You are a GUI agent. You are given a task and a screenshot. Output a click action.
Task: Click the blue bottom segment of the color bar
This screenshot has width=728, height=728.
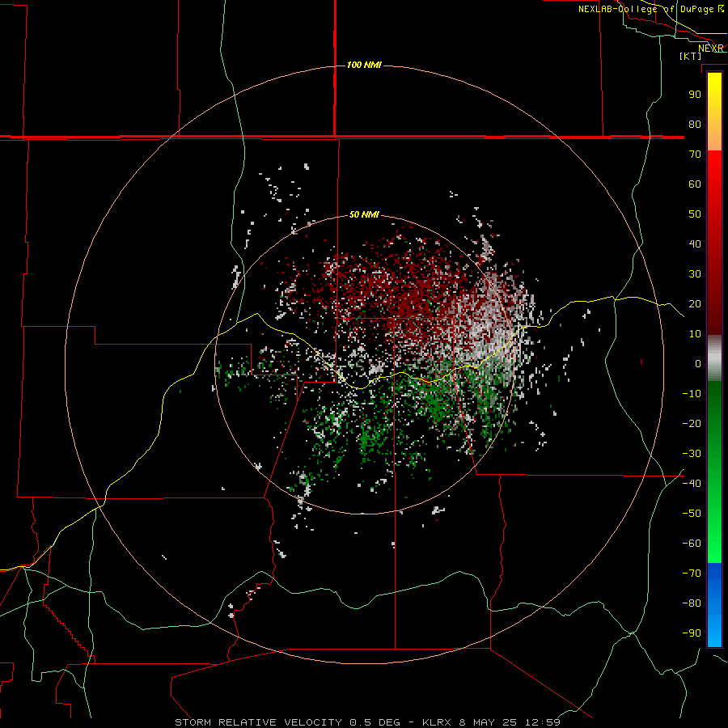(x=714, y=605)
